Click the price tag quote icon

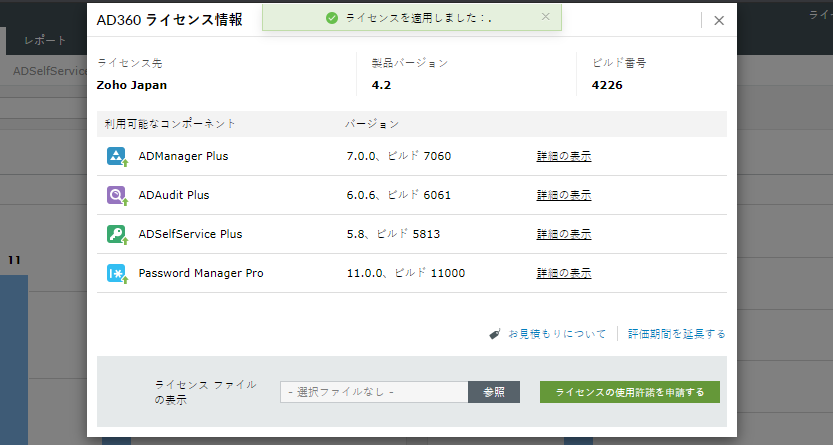click(x=495, y=334)
